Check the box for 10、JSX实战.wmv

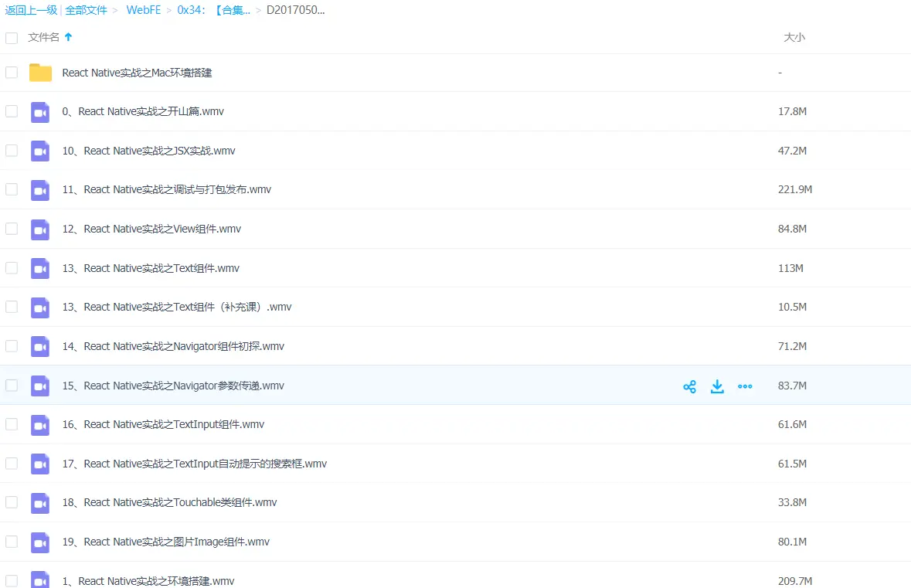[x=12, y=151]
